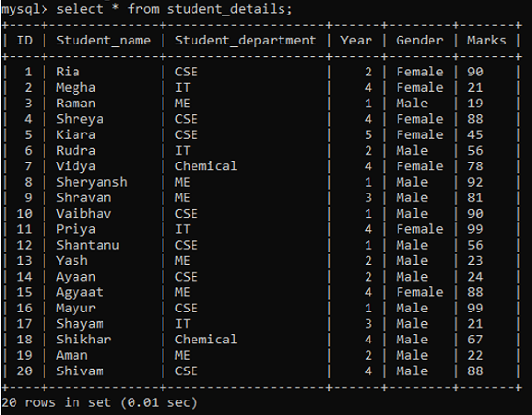Click the name Agyaat in row 15
Screen dimensions: 532x415
[x=79, y=292]
